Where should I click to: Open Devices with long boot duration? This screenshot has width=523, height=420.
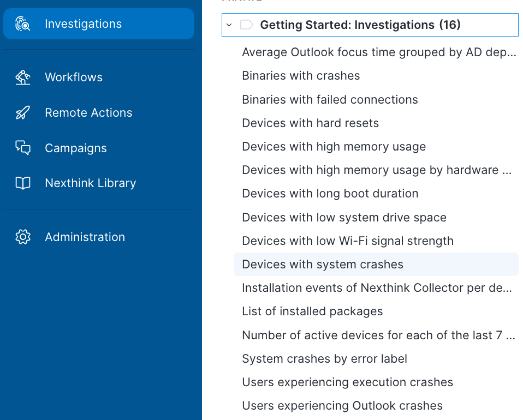[x=330, y=194]
